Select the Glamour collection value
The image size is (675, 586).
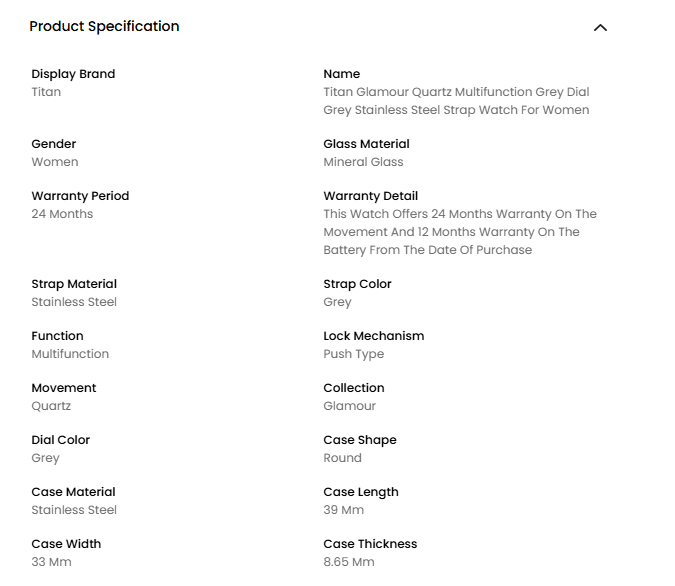[349, 406]
